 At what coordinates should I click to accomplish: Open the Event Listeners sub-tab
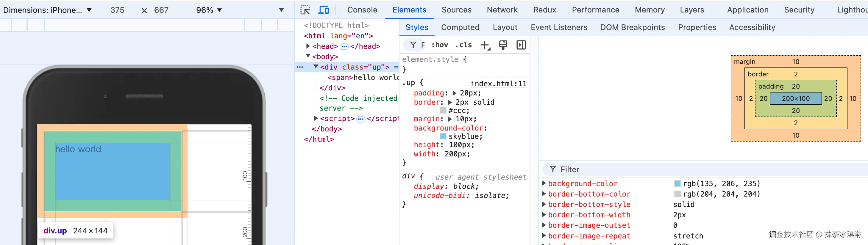(x=559, y=27)
